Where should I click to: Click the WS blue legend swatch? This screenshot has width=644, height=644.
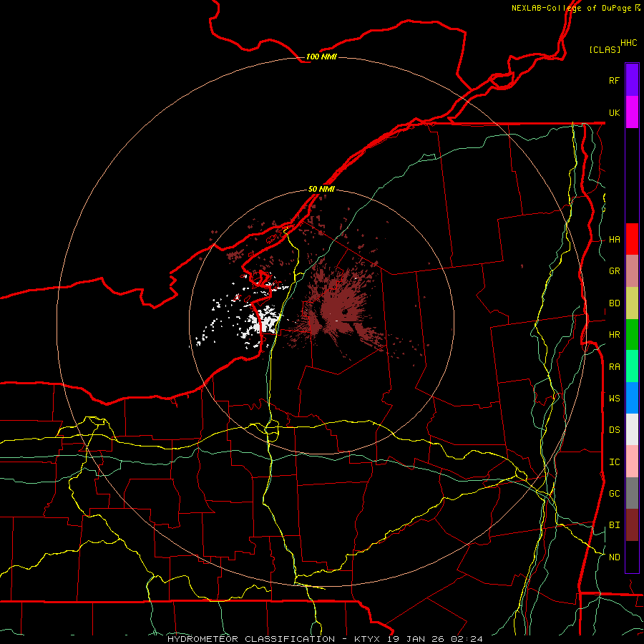coord(632,398)
